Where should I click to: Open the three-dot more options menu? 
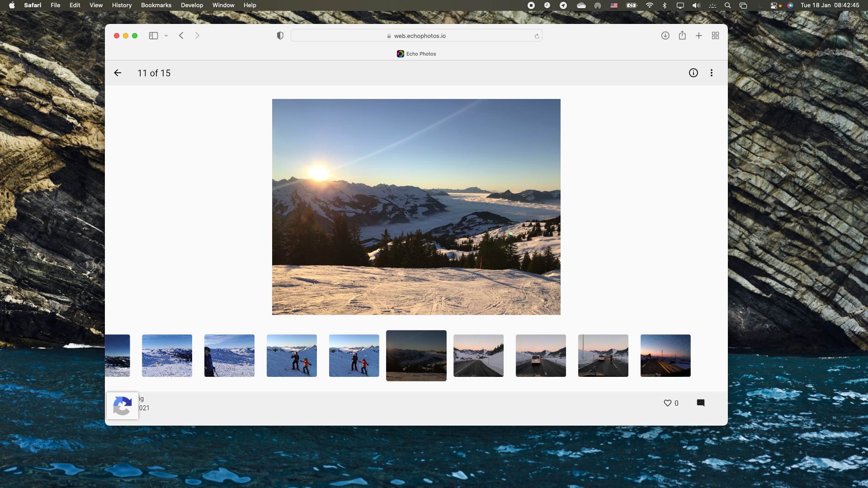(712, 73)
